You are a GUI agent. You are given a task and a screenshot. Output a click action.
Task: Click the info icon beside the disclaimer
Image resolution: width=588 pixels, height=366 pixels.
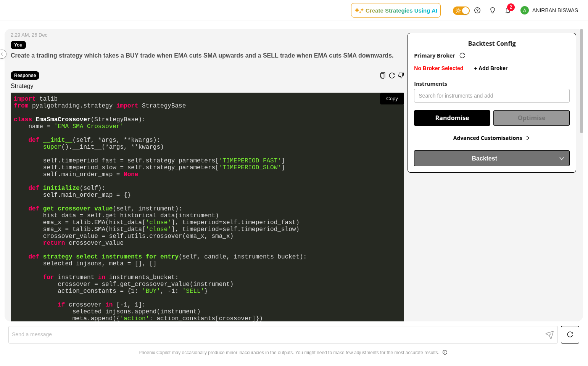pyautogui.click(x=445, y=352)
